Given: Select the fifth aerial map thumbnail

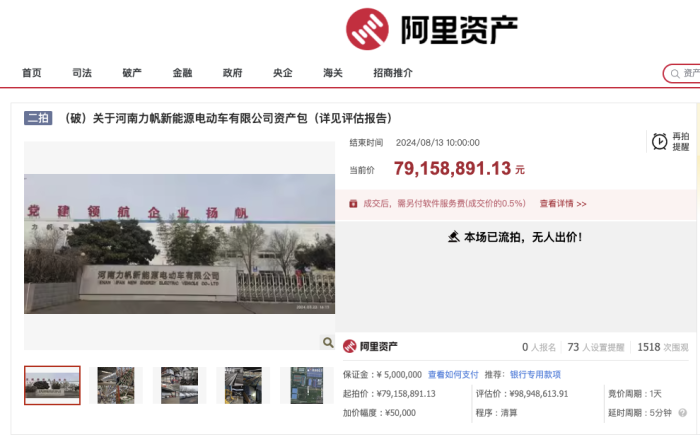Looking at the screenshot, I should [x=307, y=385].
